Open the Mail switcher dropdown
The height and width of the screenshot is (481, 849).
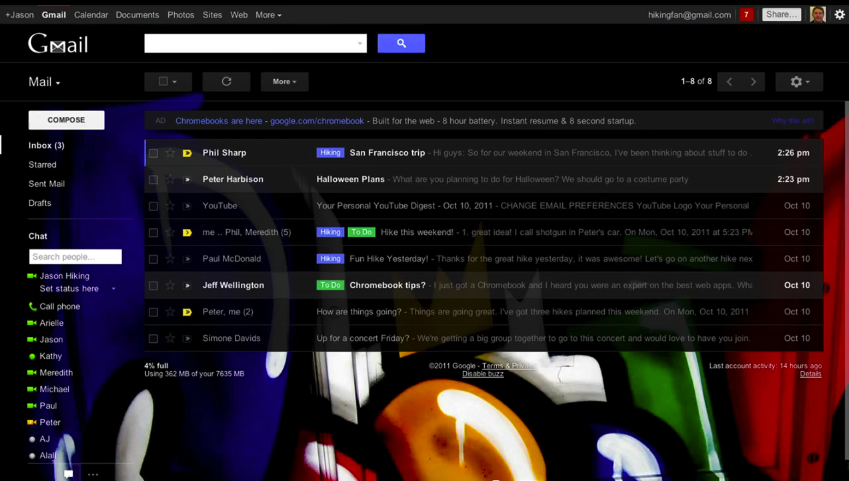click(x=44, y=83)
